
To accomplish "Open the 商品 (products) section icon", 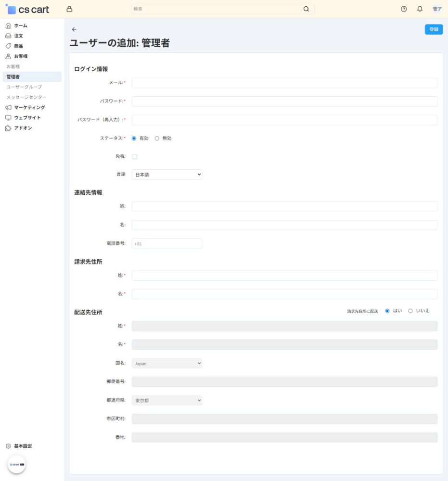I will click(x=8, y=45).
